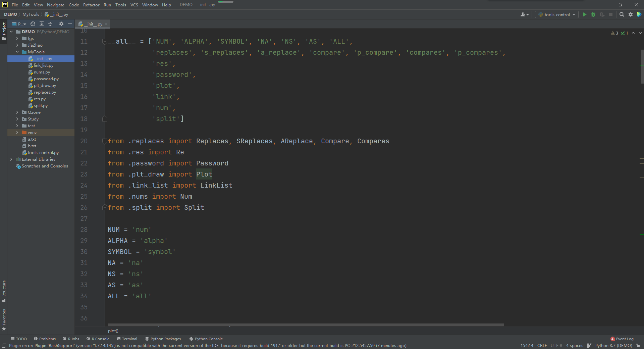Screen dimensions: 644x349
Task: Click the warnings count indicator
Action: pyautogui.click(x=614, y=33)
